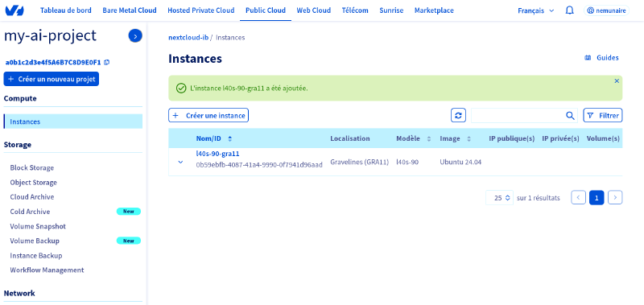Open the nemunaire user account menu

pyautogui.click(x=607, y=10)
